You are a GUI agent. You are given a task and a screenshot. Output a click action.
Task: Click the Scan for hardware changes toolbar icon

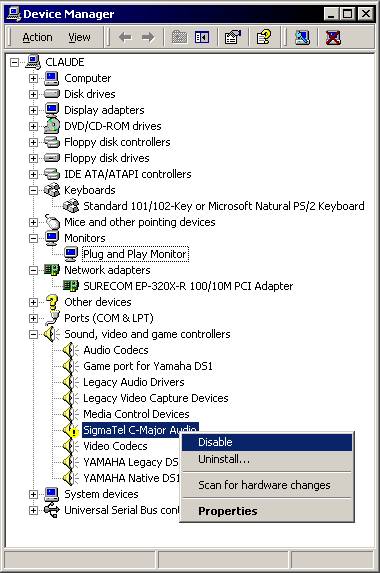tap(302, 37)
